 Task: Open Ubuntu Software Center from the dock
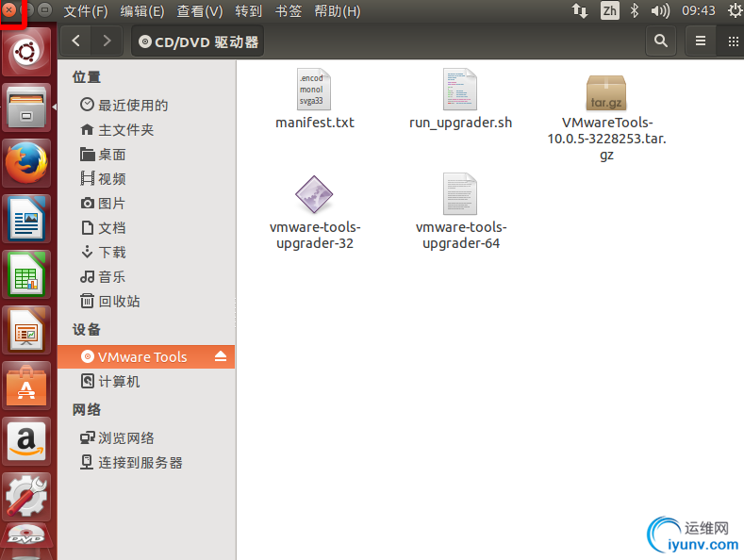(x=26, y=386)
